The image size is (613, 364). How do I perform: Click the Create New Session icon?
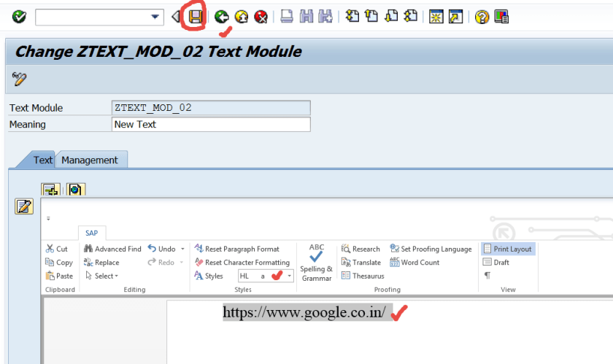pyautogui.click(x=436, y=17)
